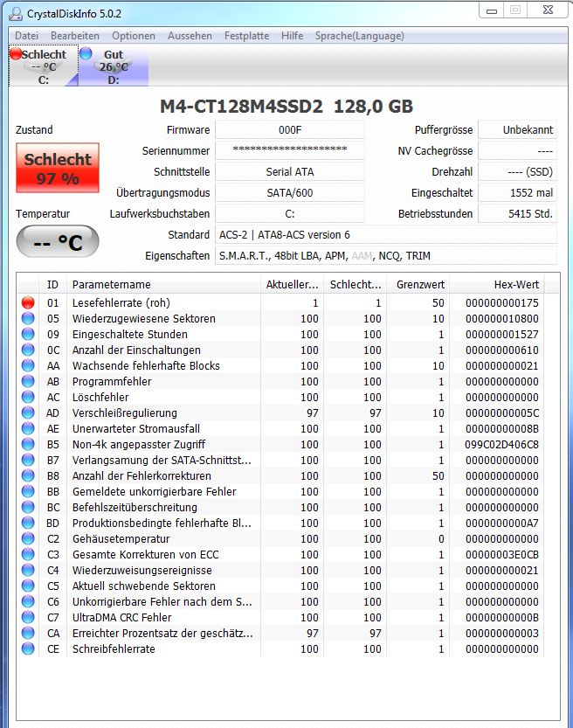573x728 pixels.
Task: Open the Bearbeiten menu
Action: click(x=75, y=36)
